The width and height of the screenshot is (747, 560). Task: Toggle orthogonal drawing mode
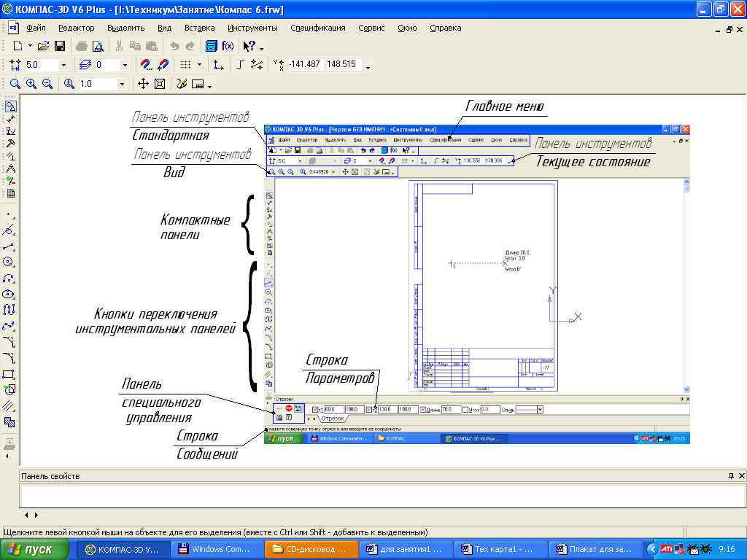click(240, 64)
